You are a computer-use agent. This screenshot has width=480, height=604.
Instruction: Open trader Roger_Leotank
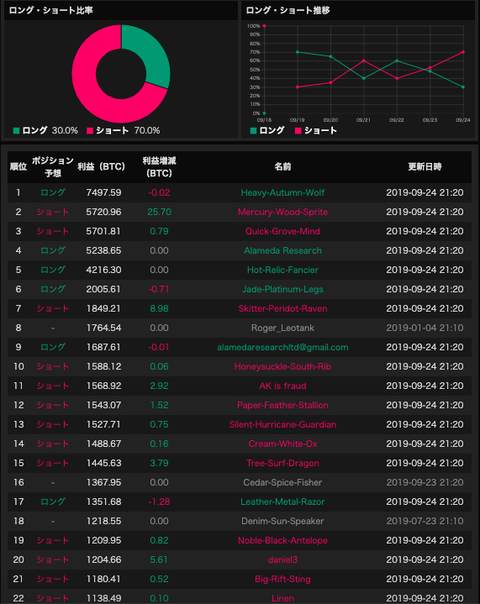[x=282, y=328]
